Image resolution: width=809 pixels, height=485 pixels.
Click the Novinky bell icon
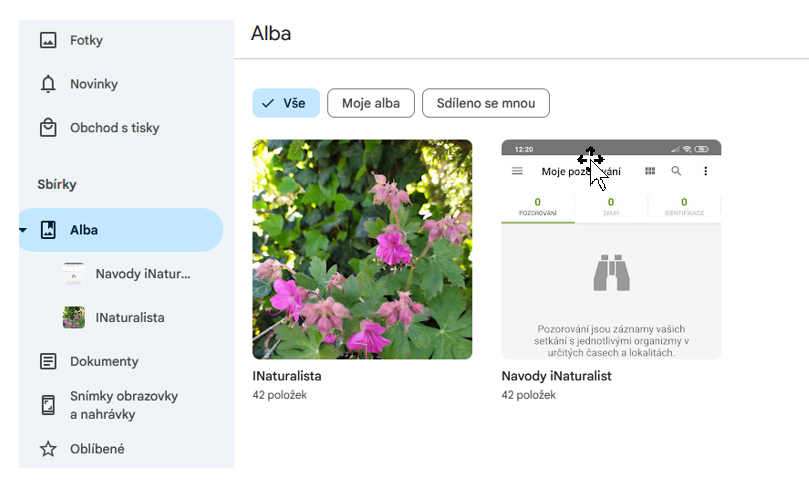(x=48, y=84)
